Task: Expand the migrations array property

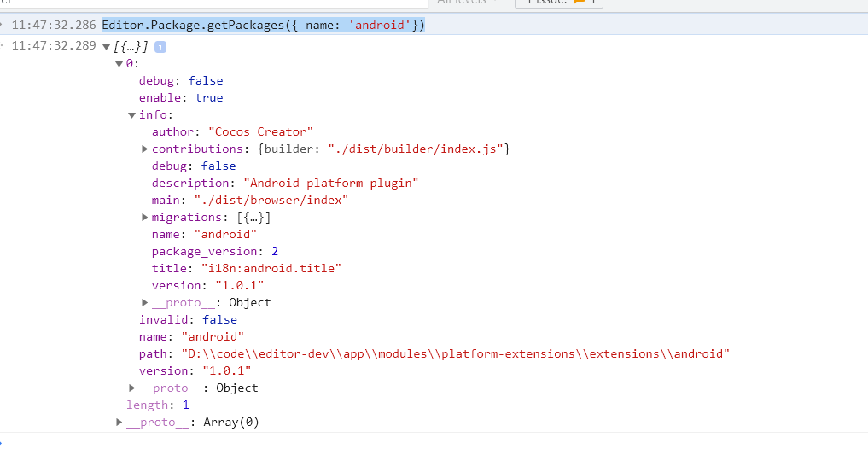Action: pyautogui.click(x=144, y=217)
